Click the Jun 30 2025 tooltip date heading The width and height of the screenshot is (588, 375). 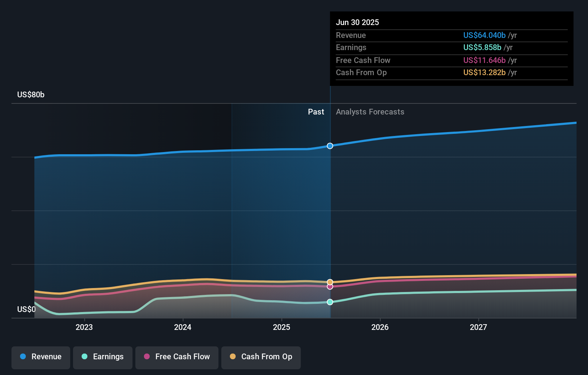[x=357, y=22]
